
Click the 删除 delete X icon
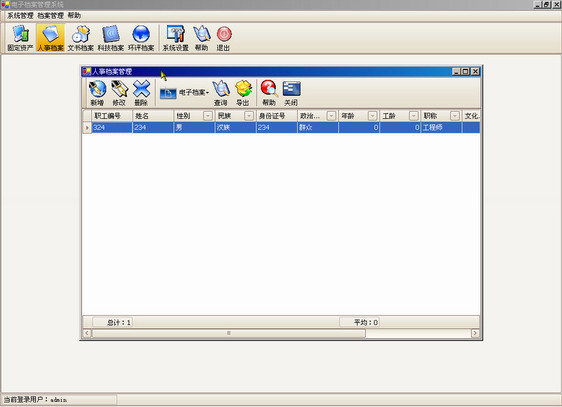tap(141, 93)
